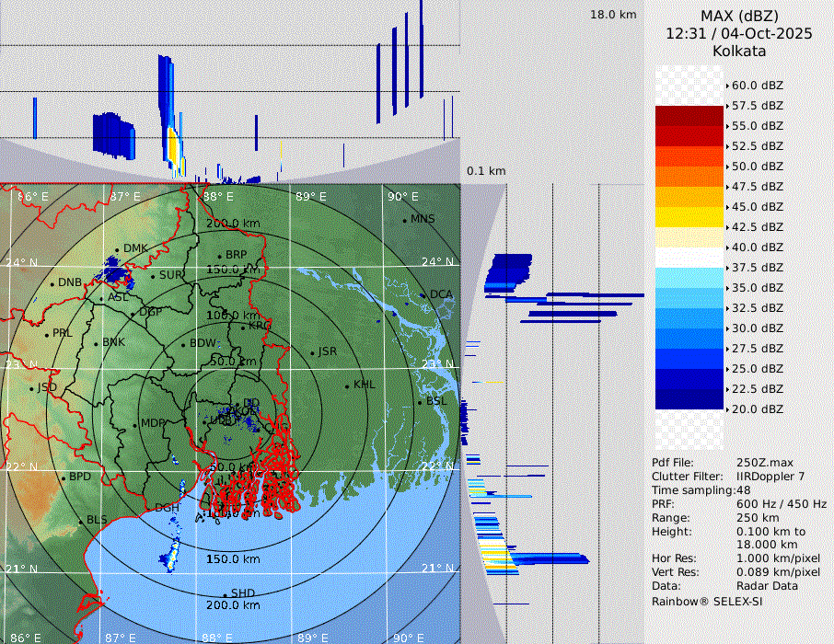This screenshot has height=644, width=834.
Task: Click the dark red swatch below 60.0 dBZ
Action: [x=689, y=115]
